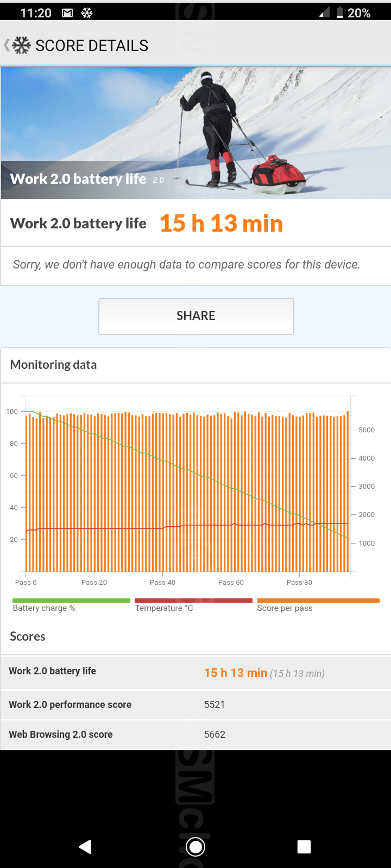The height and width of the screenshot is (868, 391).
Task: Tap the orange 15 h 13 min result
Action: pyautogui.click(x=221, y=224)
